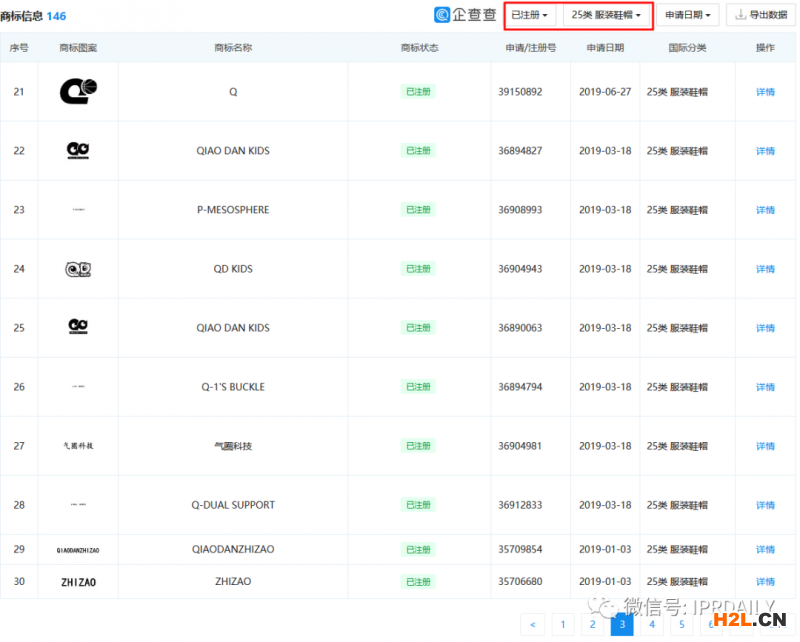
Task: Click the date 2019-06-27
Action: [605, 92]
